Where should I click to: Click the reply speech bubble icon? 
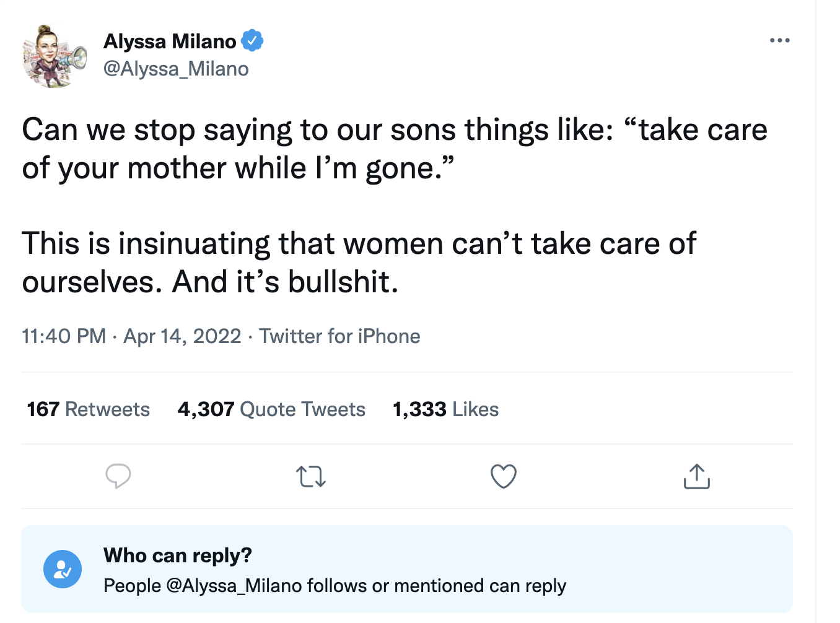[x=118, y=476]
